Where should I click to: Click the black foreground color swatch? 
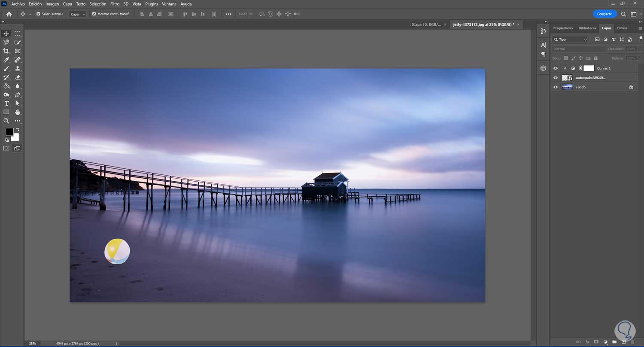(x=9, y=132)
